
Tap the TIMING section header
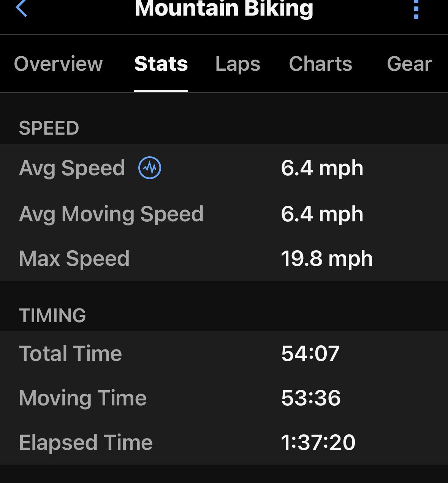(52, 315)
